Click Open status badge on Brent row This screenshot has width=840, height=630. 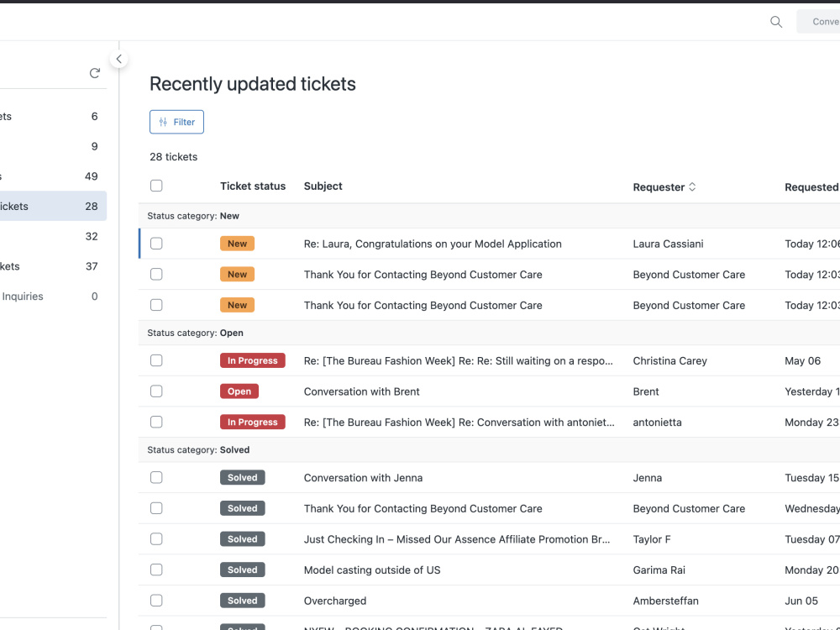pos(239,391)
